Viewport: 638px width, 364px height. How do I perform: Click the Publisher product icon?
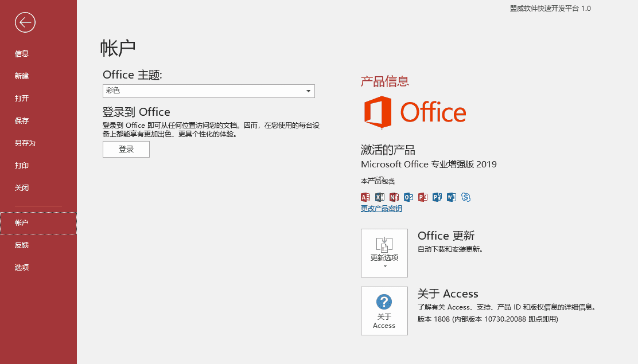(437, 197)
